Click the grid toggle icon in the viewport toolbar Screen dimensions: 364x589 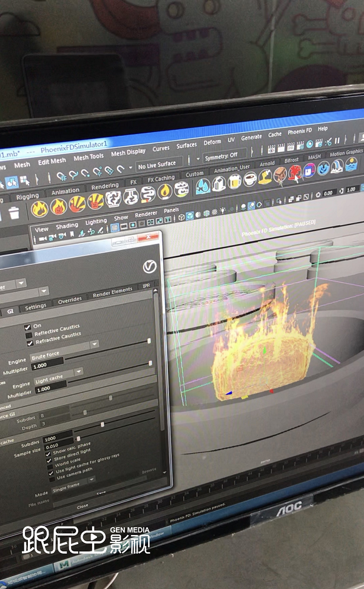(115, 227)
